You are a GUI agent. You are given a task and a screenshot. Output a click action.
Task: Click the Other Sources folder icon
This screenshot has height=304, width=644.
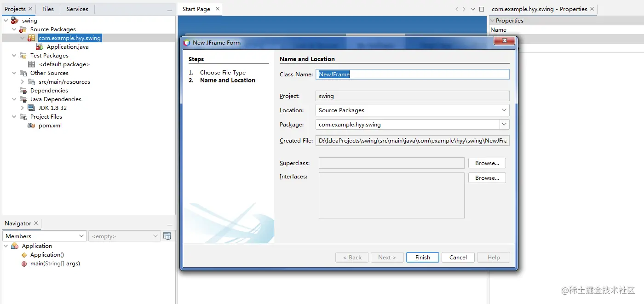coord(23,73)
